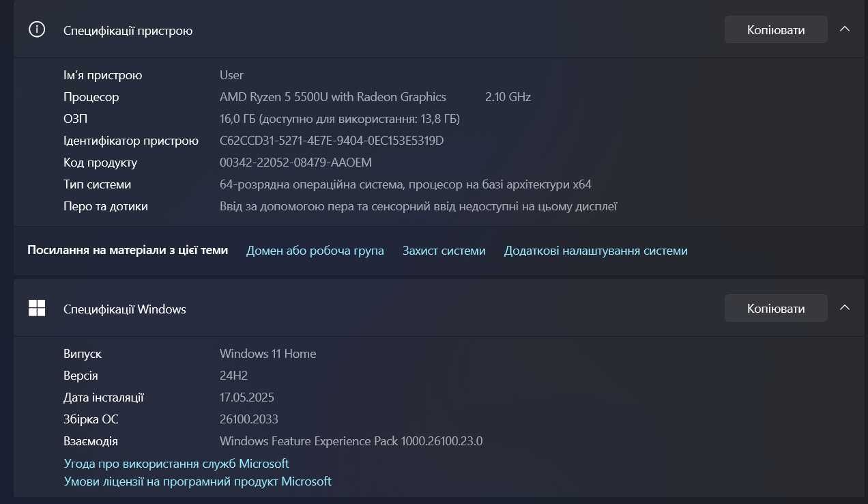The height and width of the screenshot is (504, 868).
Task: Select device identifier C62CCD31-5271-4E7E-9404-0EC153E5319D
Action: 332,141
